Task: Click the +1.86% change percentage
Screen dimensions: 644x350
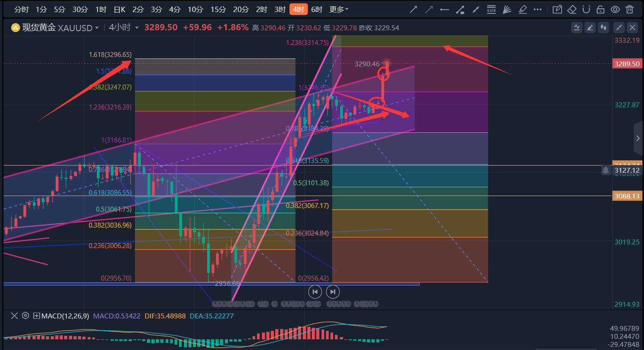Action: [x=232, y=28]
